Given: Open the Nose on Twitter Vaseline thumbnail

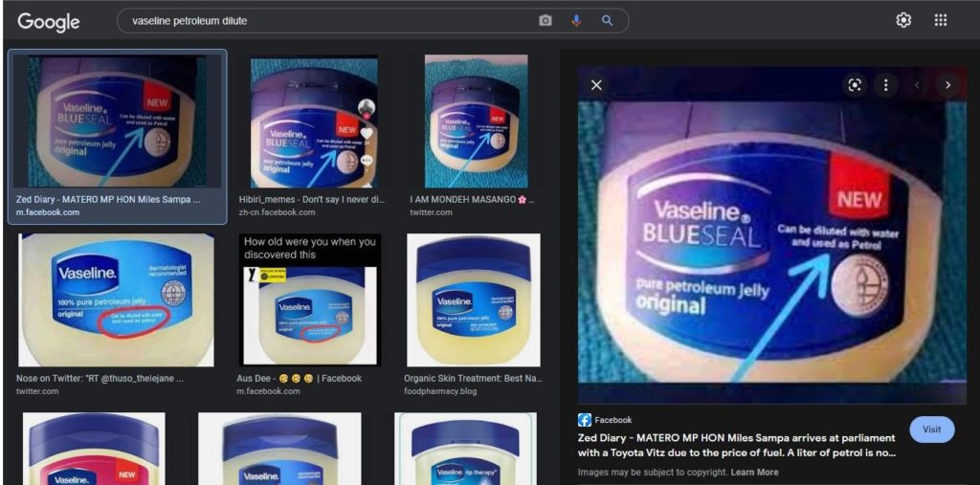Looking at the screenshot, I should coord(116,300).
